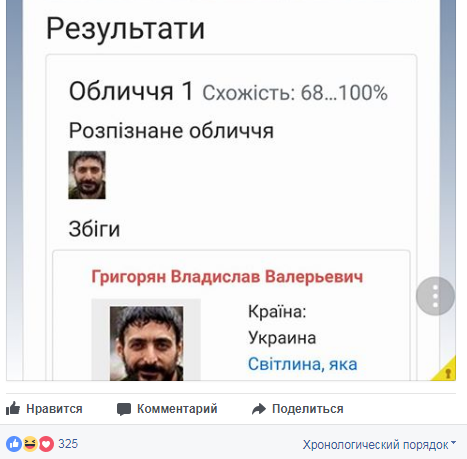Screen dimensions: 467x459
Task: Click the Поделиться share arrow icon
Action: pyautogui.click(x=259, y=409)
